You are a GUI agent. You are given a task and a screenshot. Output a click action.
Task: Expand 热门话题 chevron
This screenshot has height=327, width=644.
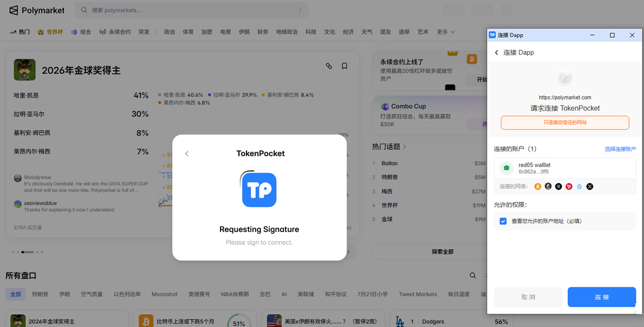[x=405, y=147]
